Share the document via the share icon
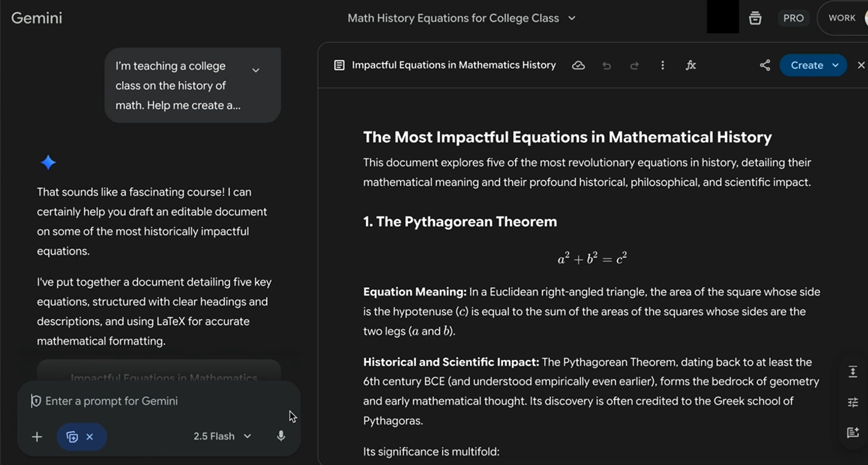This screenshot has height=465, width=868. [x=765, y=65]
